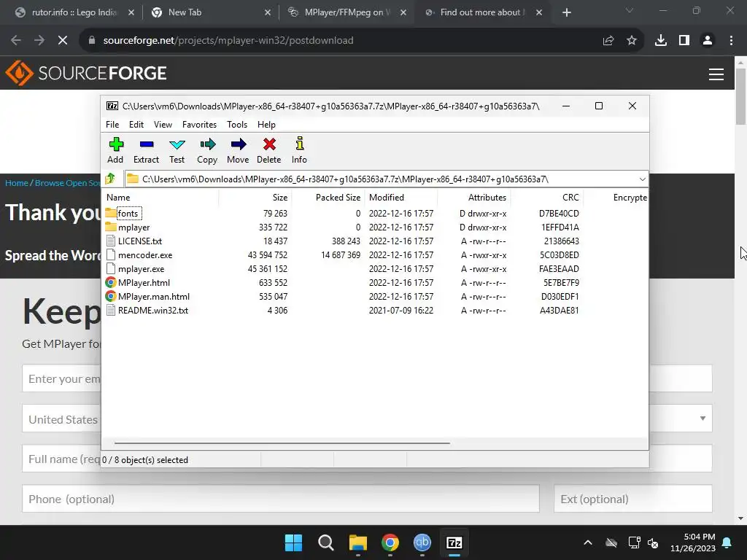
Task: Open the Favorites menu in 7-Zip
Action: 200,124
